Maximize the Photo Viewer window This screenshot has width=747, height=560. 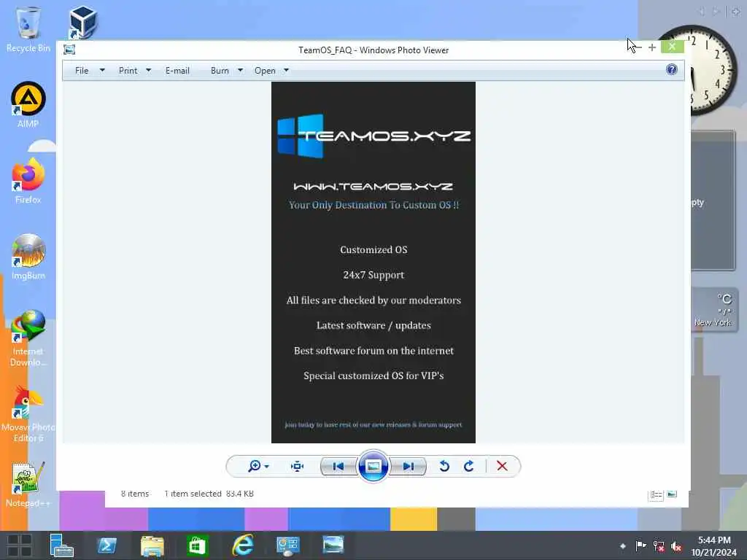click(652, 47)
